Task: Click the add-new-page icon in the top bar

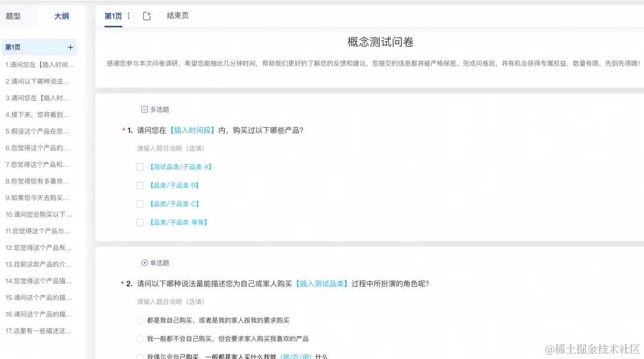Action: coord(147,16)
